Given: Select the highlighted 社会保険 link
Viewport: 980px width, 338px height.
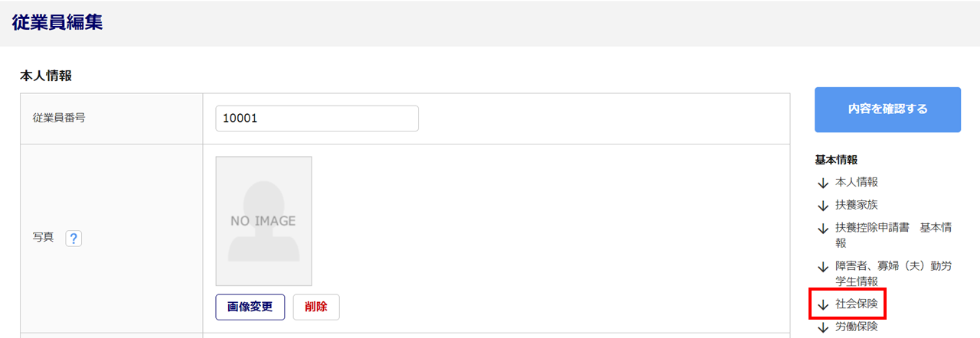Looking at the screenshot, I should (x=857, y=304).
